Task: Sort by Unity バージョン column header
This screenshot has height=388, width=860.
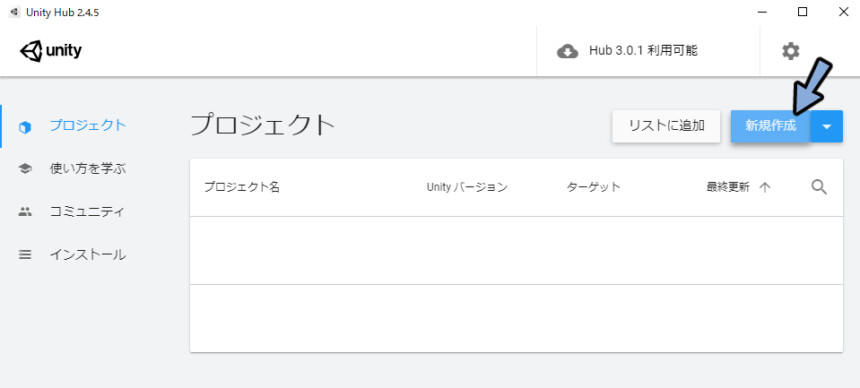Action: (x=467, y=187)
